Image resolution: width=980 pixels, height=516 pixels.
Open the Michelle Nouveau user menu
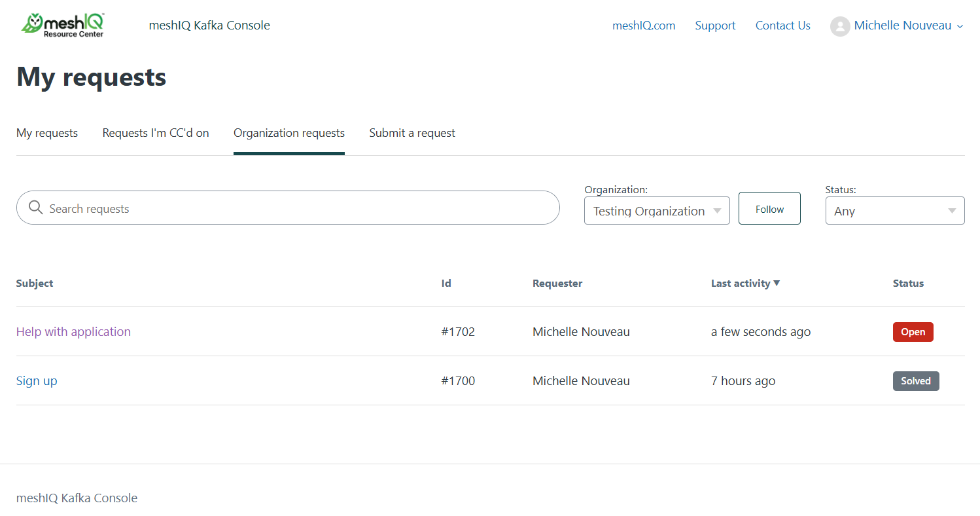coord(902,26)
